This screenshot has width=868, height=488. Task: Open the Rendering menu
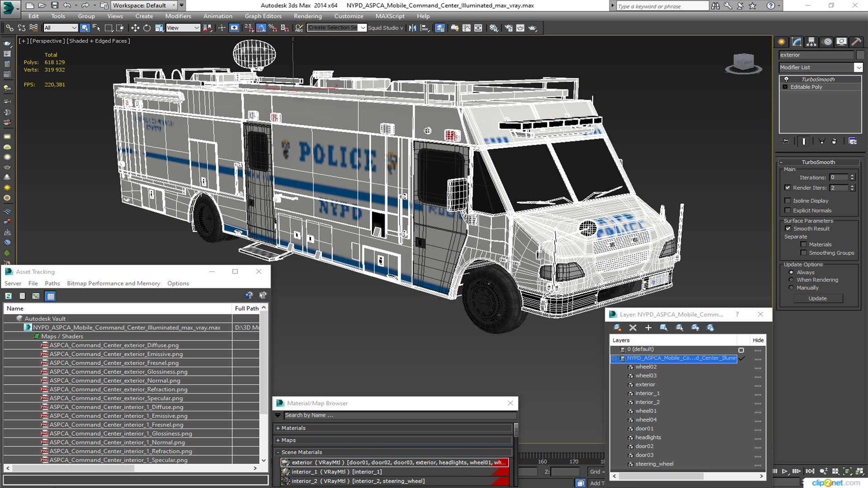tap(308, 16)
